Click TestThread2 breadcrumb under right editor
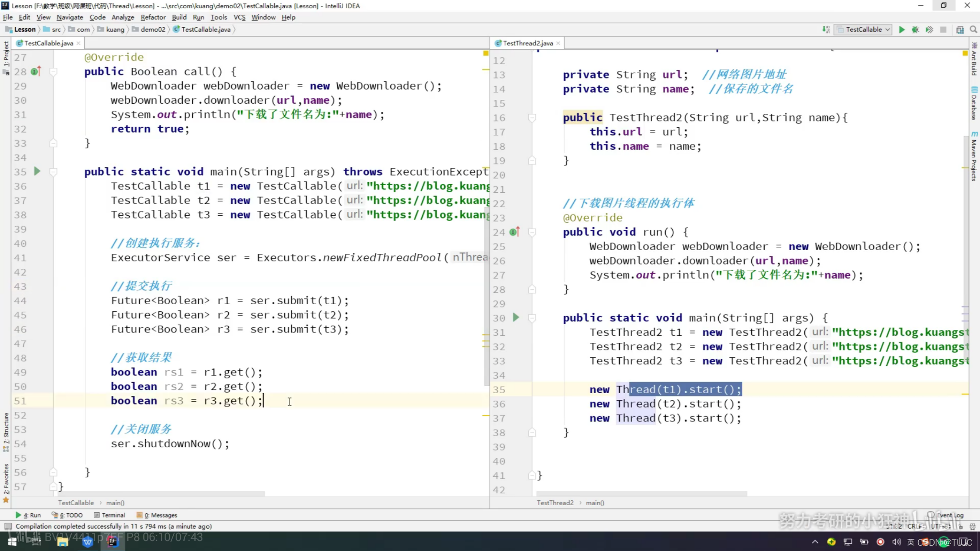The image size is (980, 551). [x=555, y=503]
